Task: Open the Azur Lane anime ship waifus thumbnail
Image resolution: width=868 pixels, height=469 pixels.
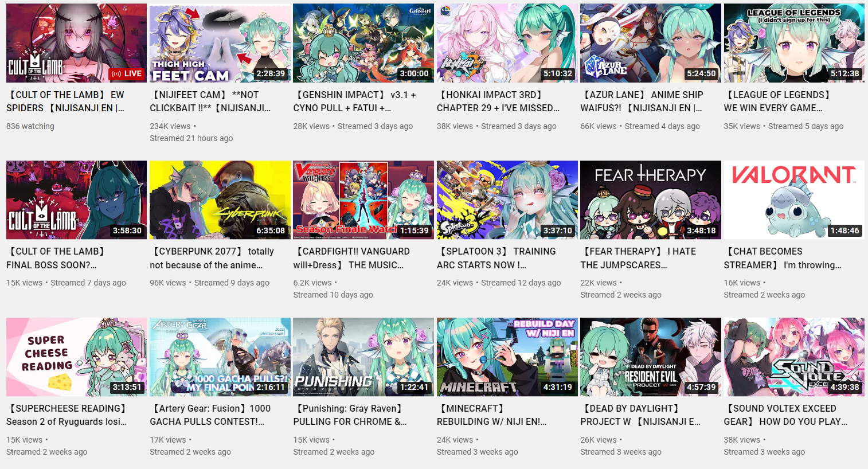Action: 651,43
